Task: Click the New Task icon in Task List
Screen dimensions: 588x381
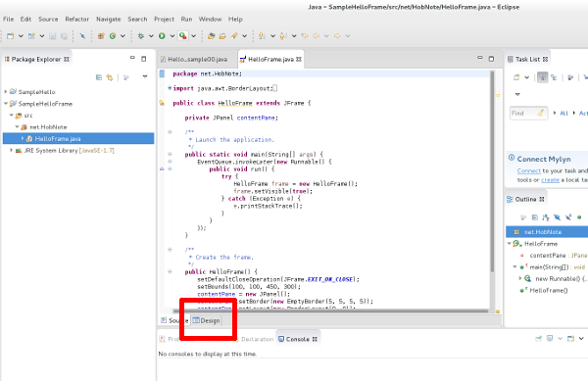Action: pos(516,77)
